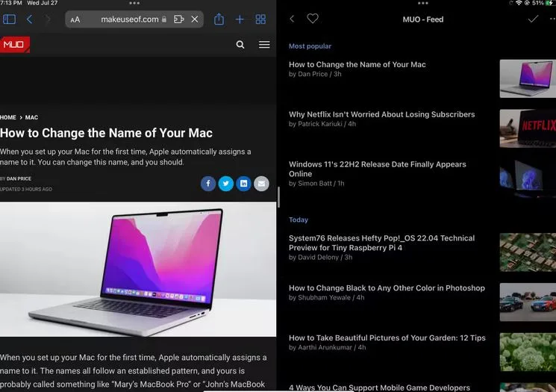Stop loading the page with X
The height and width of the screenshot is (392, 556).
(x=195, y=19)
